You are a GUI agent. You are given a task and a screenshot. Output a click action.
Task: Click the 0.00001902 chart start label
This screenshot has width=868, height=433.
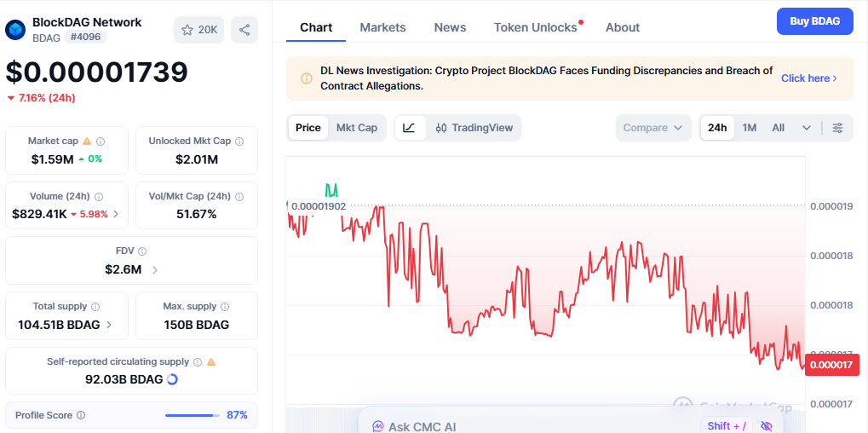coord(319,206)
